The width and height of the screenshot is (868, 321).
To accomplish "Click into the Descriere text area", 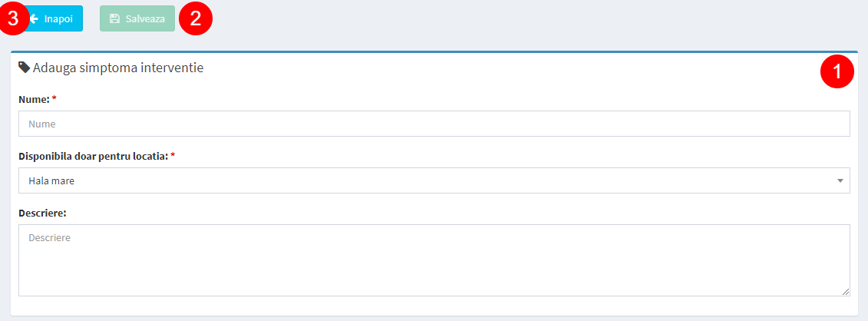I will (x=434, y=260).
